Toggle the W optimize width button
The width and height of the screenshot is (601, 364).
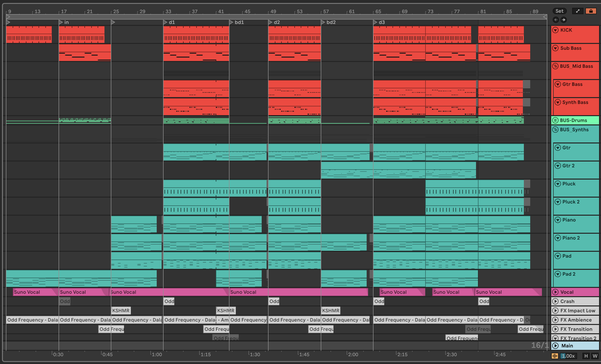coord(595,356)
